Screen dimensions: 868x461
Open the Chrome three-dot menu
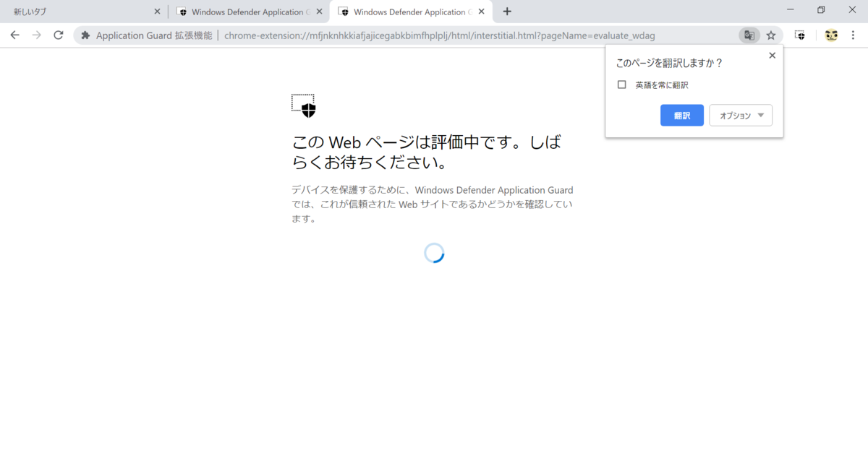[x=854, y=35]
